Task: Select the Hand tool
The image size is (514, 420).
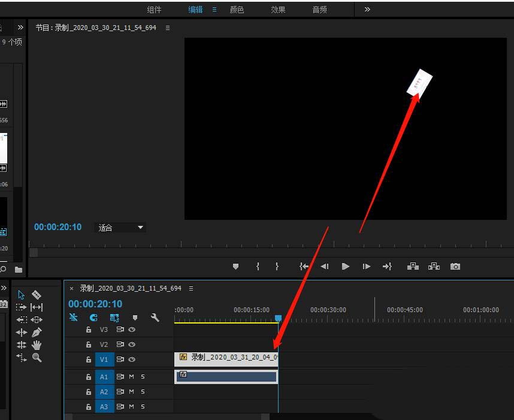Action: (37, 345)
